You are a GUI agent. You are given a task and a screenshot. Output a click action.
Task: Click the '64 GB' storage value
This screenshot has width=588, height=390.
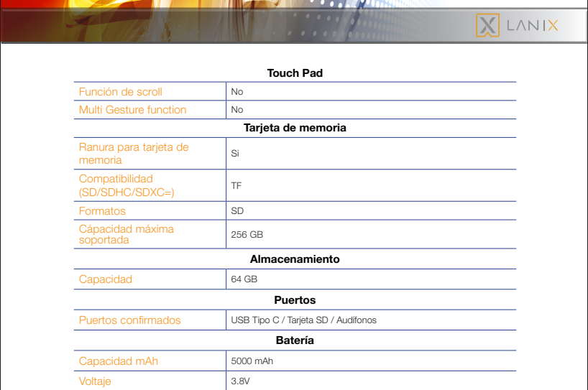coord(244,279)
